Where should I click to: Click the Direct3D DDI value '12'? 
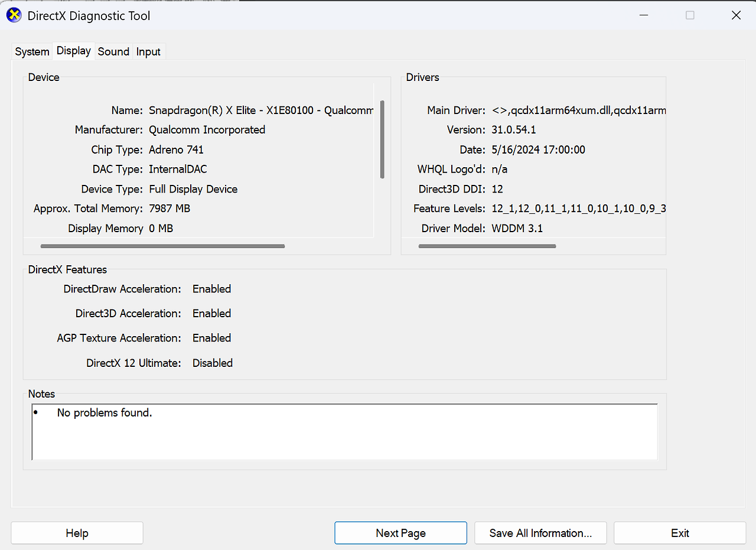(x=497, y=189)
